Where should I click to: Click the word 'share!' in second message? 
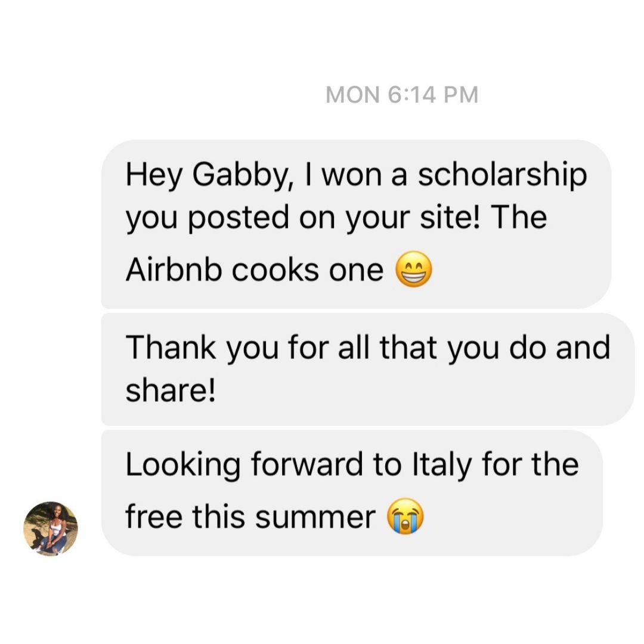click(x=170, y=390)
